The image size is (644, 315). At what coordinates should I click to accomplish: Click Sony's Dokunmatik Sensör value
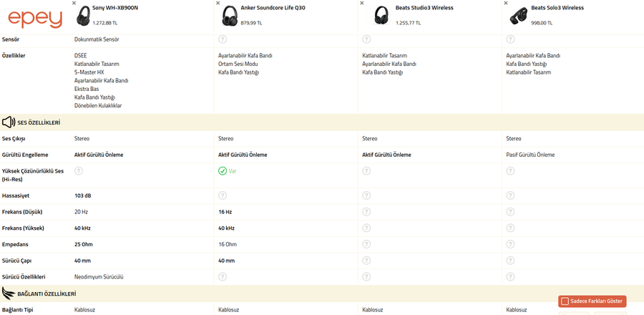coord(97,39)
